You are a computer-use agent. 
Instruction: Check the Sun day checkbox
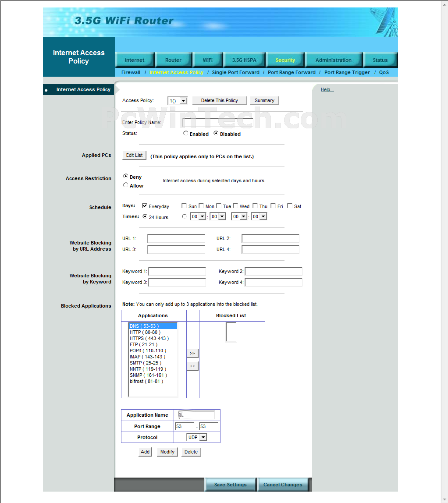pos(184,205)
